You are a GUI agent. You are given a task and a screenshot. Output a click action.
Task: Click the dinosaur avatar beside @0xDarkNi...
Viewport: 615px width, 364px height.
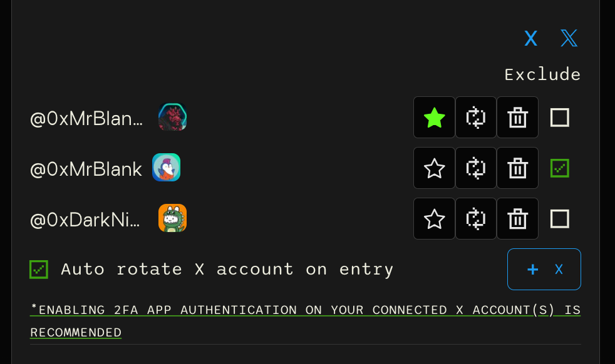[172, 218]
